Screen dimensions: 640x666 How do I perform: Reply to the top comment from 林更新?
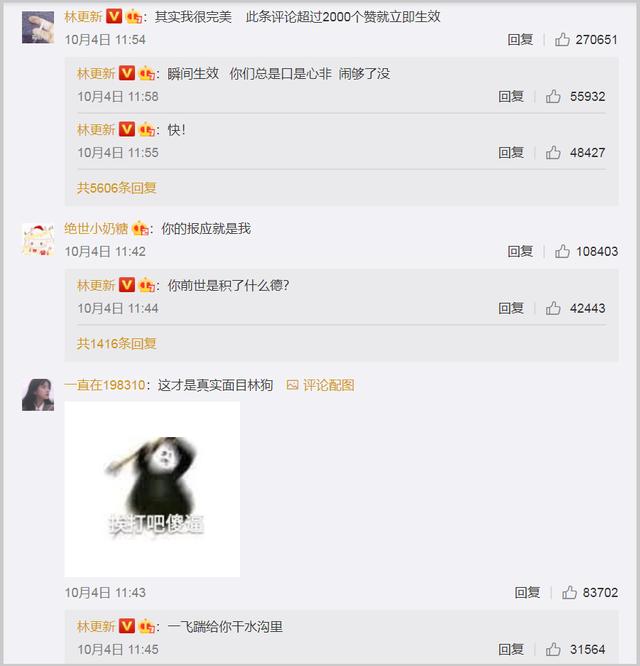520,40
